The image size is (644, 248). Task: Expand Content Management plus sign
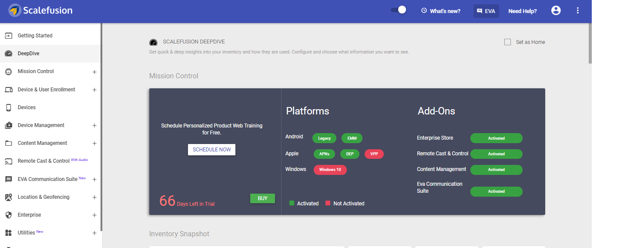pos(94,143)
